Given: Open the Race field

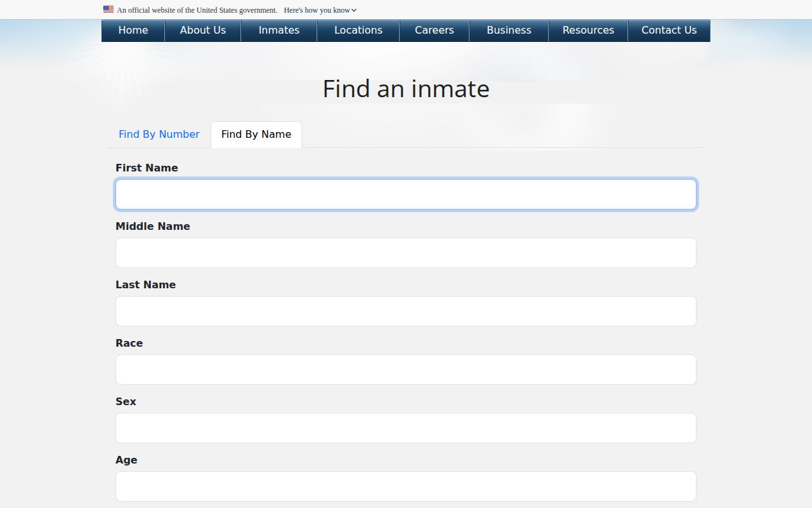Looking at the screenshot, I should pyautogui.click(x=406, y=370).
